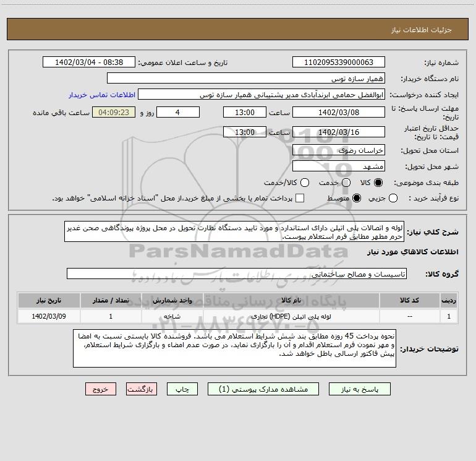Screen dimensions: 476x461
Task: Open the اطلاعات تماس خریدار link
Action: 102,95
